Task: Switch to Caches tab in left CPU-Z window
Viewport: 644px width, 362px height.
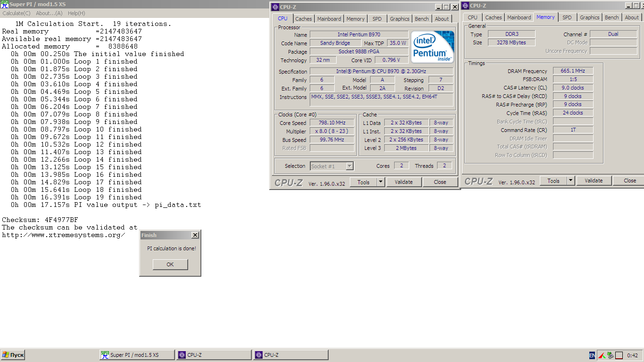Action: 304,19
